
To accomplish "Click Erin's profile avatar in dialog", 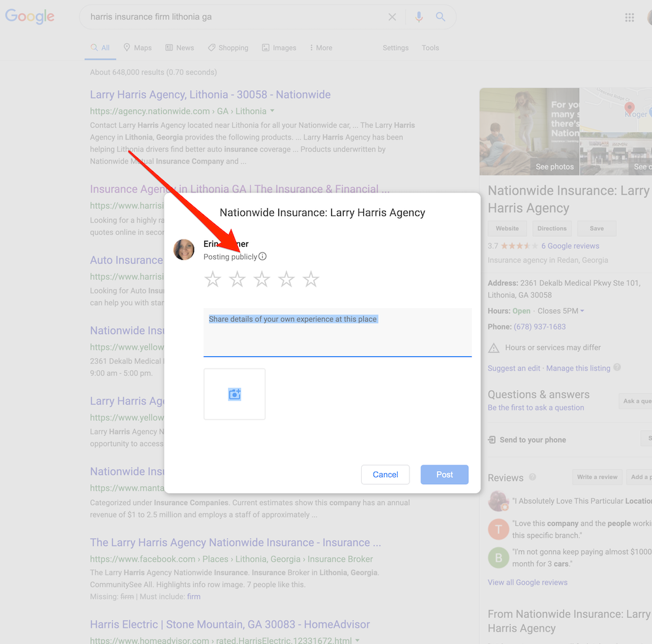I will (184, 250).
